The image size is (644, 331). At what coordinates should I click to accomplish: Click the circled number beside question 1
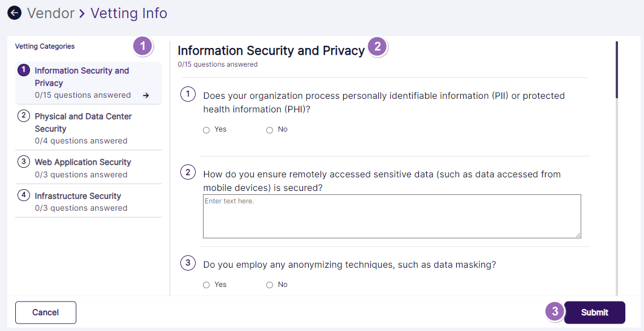[x=188, y=94]
